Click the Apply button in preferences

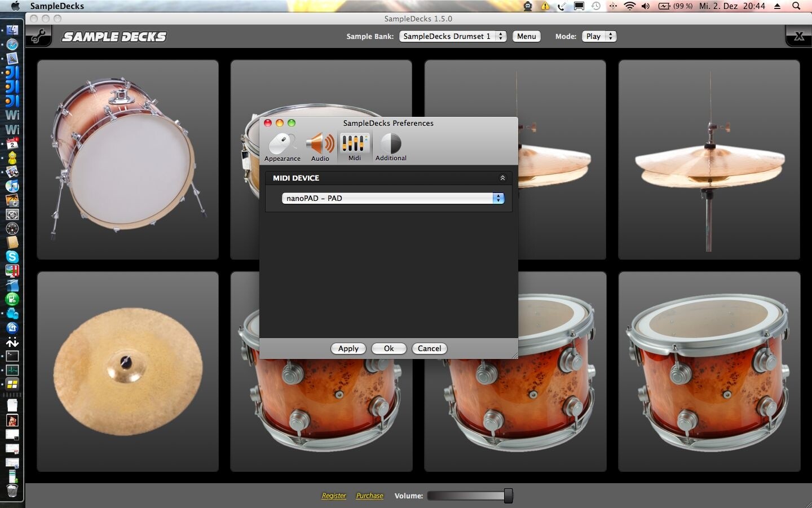click(348, 349)
